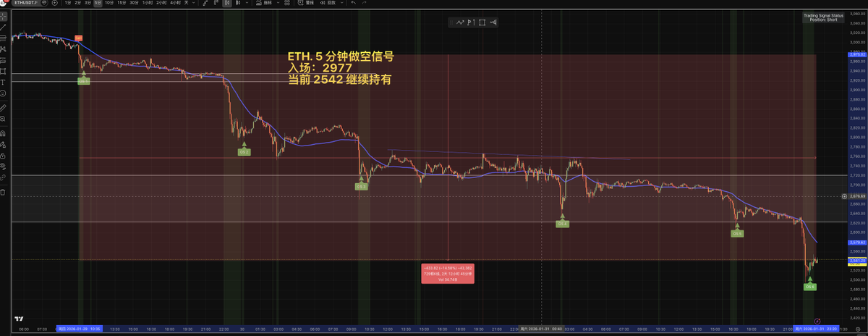Select the trend line drawing tool
The image size is (868, 336).
point(4,26)
